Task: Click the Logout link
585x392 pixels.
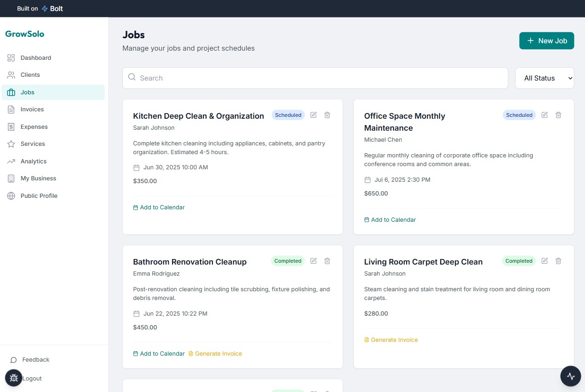Action: pyautogui.click(x=32, y=379)
